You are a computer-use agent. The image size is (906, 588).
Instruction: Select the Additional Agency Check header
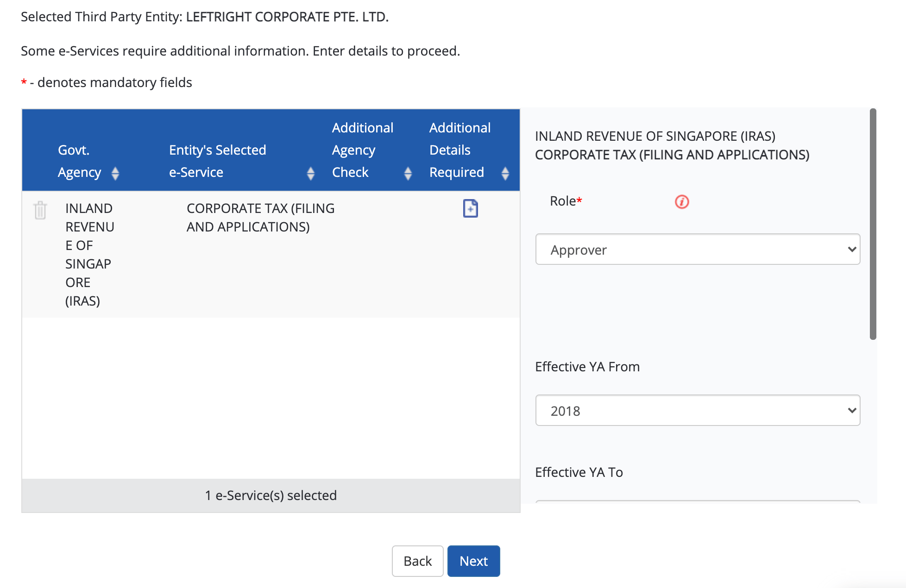363,150
